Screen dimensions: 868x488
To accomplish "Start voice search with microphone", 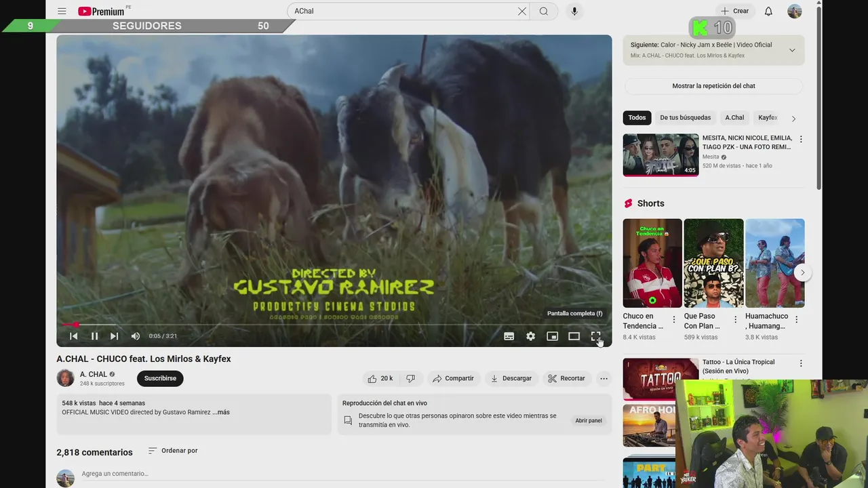I will (x=574, y=12).
